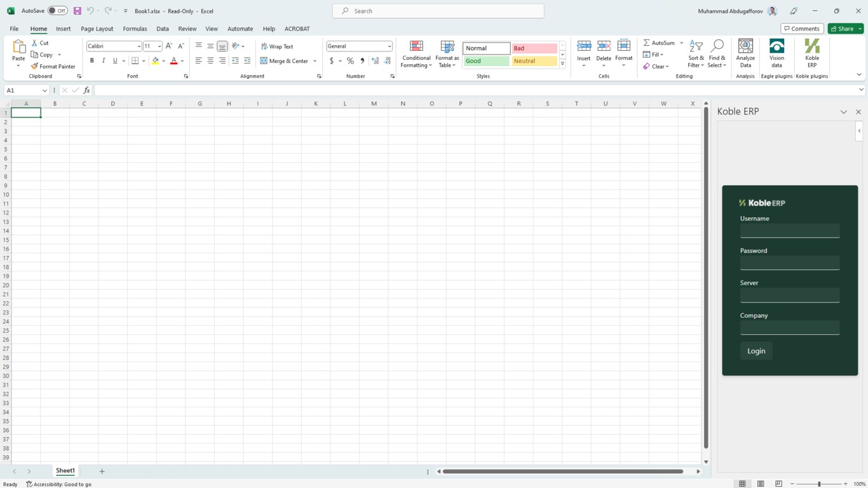Click the Wrap Text button
Viewport: 868px width, 488px height.
(277, 46)
